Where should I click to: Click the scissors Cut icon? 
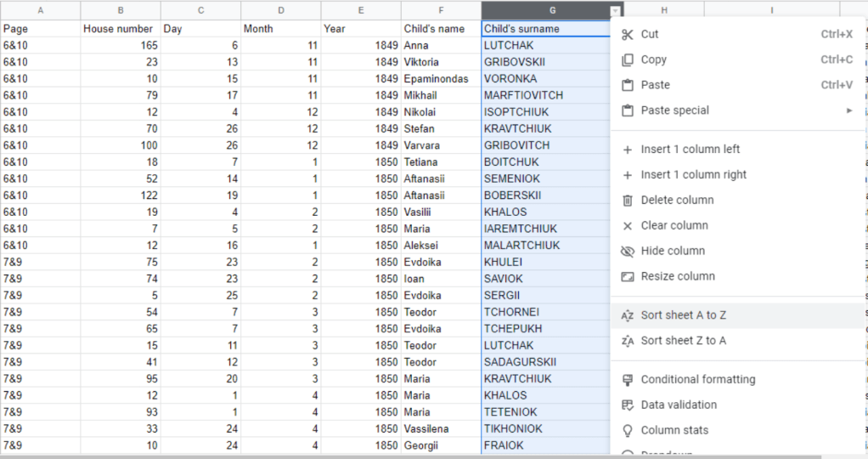tap(628, 35)
